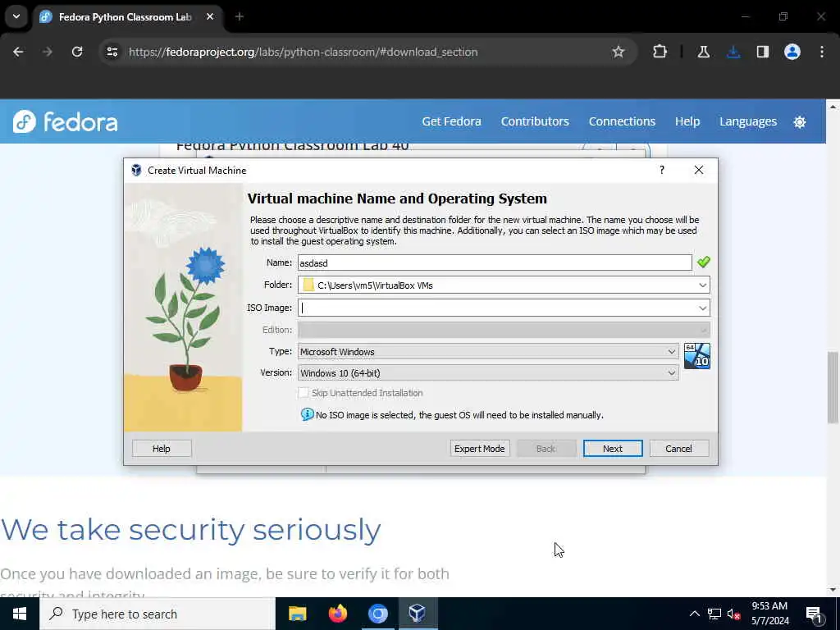Click the browser forward arrow
The height and width of the screenshot is (630, 840).
tap(48, 52)
